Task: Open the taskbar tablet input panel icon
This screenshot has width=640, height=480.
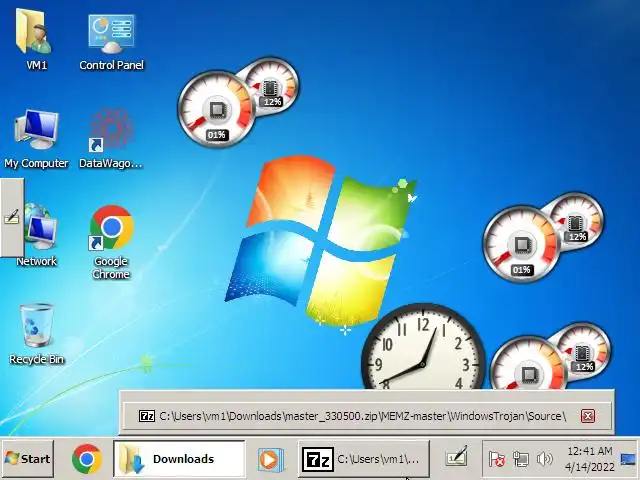Action: pos(456,457)
